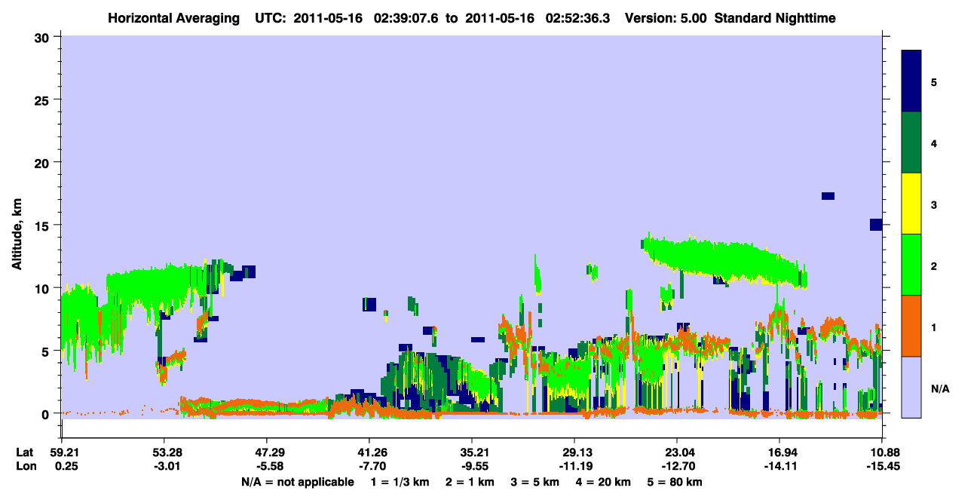Click the yellow level 3 colorbar segment

pyautogui.click(x=911, y=204)
